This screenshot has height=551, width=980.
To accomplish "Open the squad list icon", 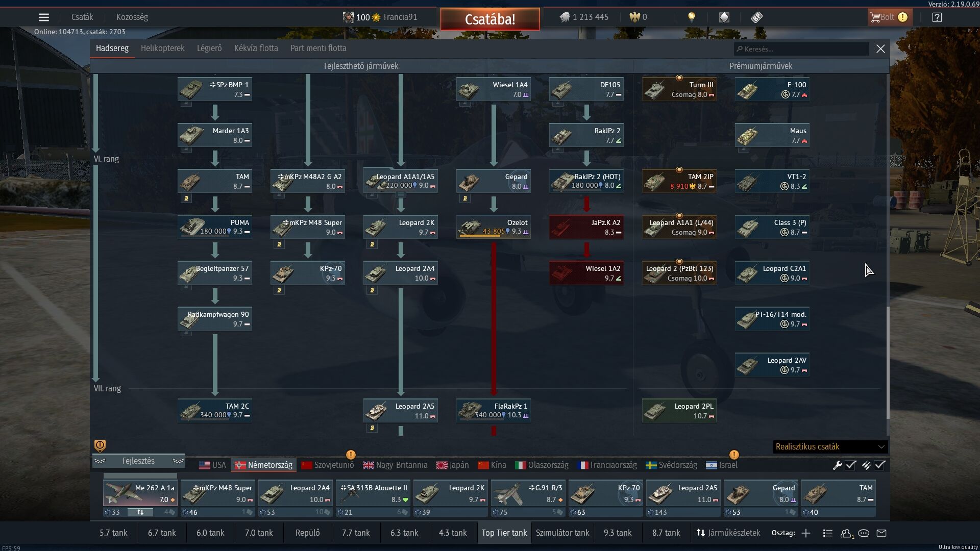I will click(828, 533).
